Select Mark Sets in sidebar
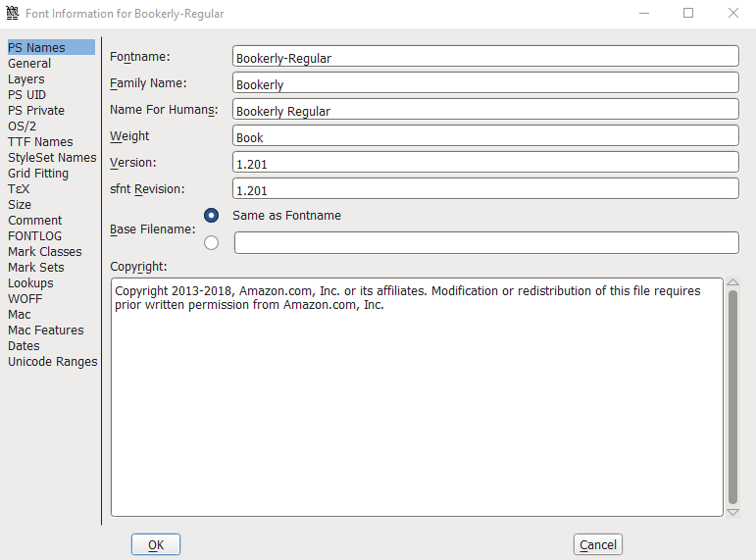 pyautogui.click(x=36, y=267)
